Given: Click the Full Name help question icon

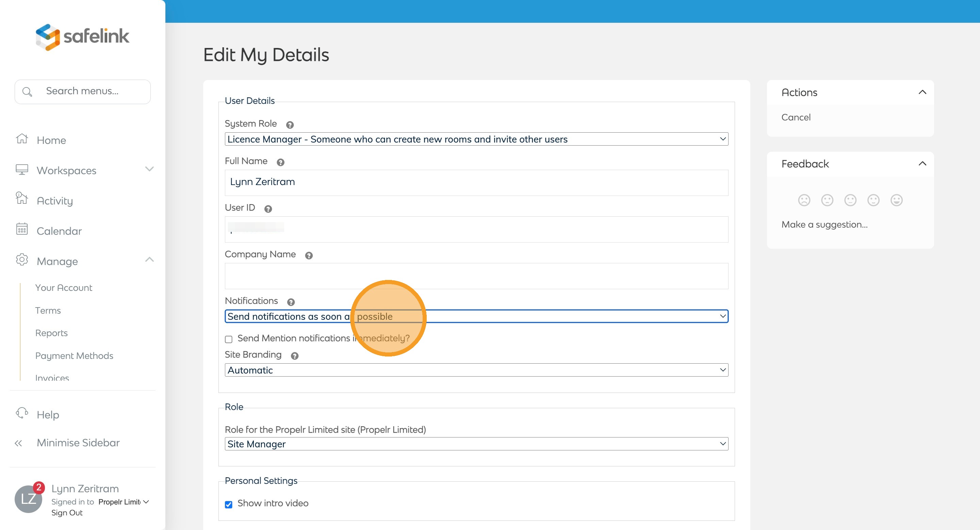Looking at the screenshot, I should click(x=280, y=162).
